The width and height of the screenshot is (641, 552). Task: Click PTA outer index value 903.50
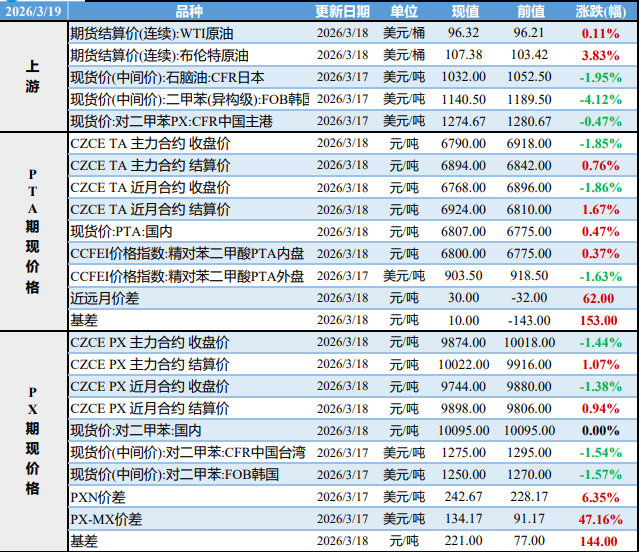463,276
